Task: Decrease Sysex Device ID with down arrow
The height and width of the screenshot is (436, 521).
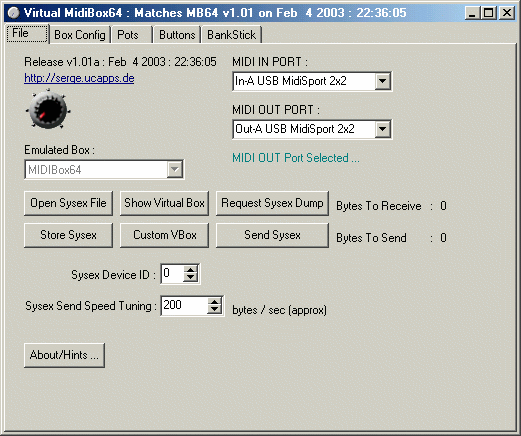Action: [191, 278]
